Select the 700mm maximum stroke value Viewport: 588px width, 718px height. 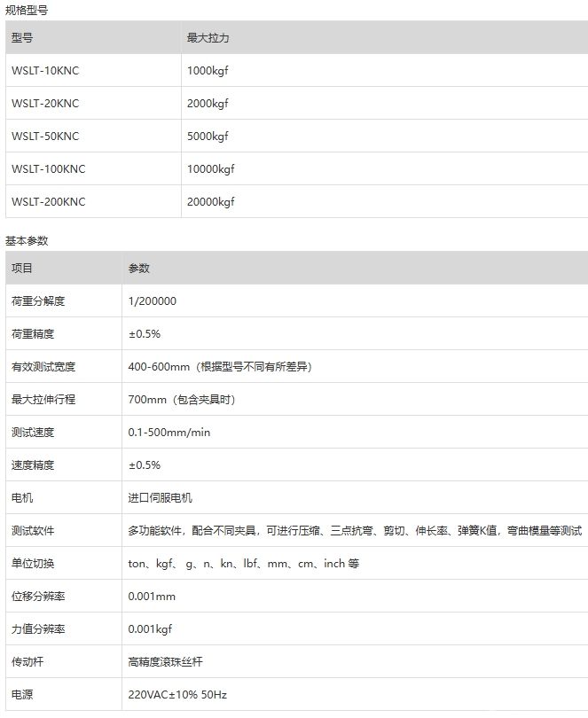[182, 400]
